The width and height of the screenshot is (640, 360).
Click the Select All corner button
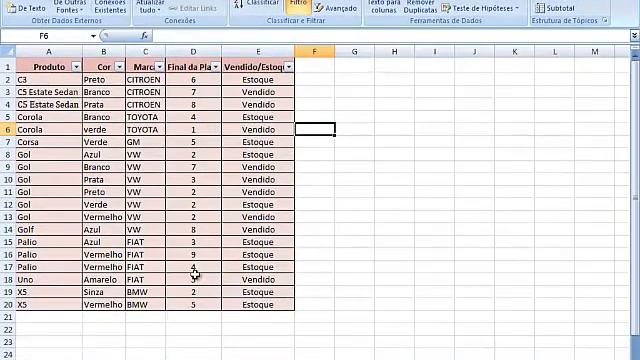(8, 51)
